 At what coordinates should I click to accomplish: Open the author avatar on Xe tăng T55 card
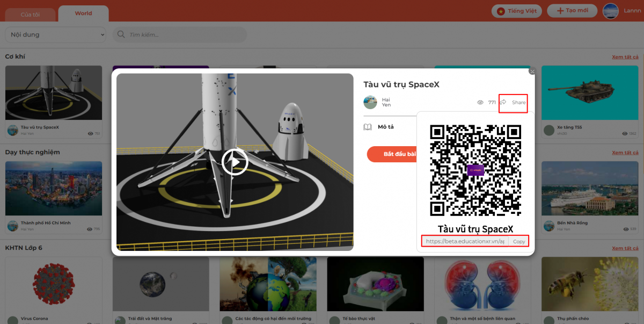(x=549, y=130)
